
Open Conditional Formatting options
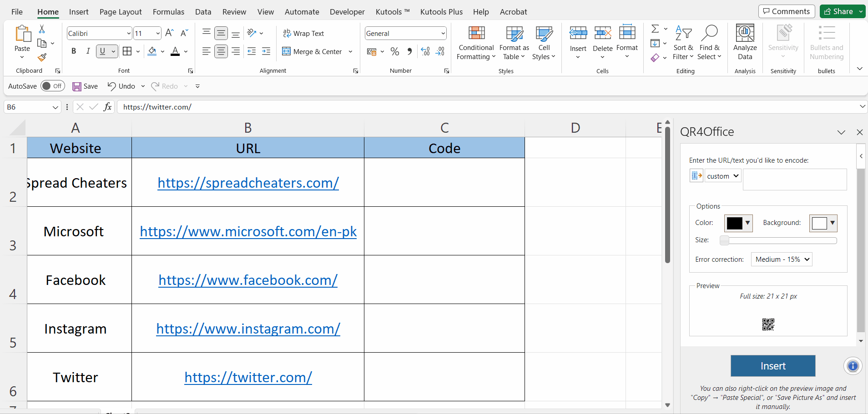pos(475,43)
